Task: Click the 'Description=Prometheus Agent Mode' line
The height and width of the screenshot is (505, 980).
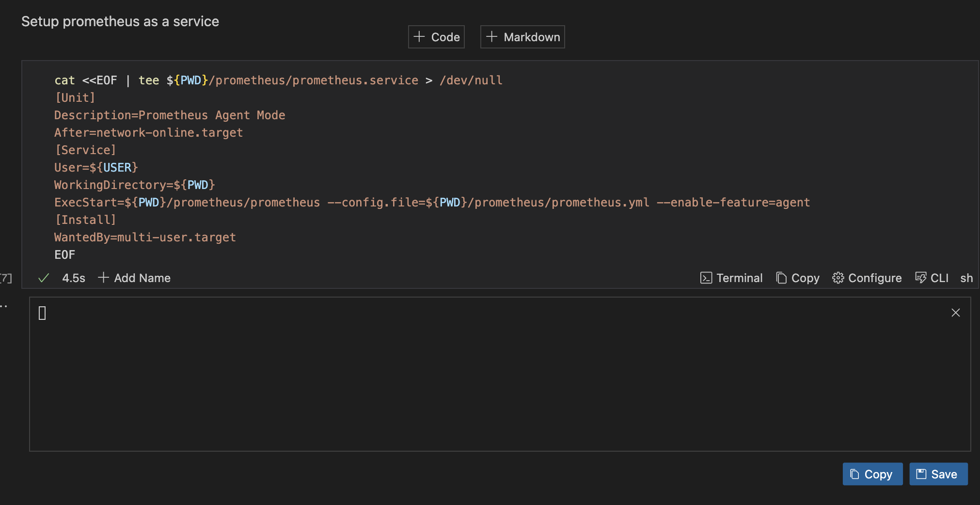Action: click(x=170, y=115)
